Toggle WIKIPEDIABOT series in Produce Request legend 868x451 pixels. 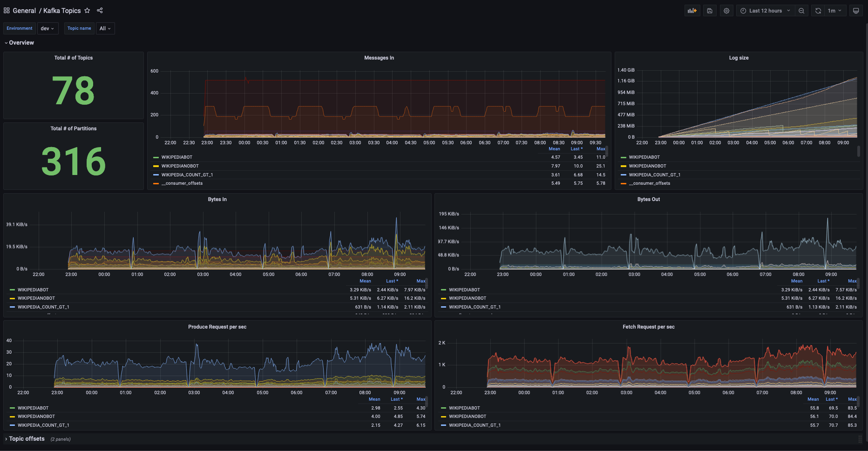tap(33, 408)
